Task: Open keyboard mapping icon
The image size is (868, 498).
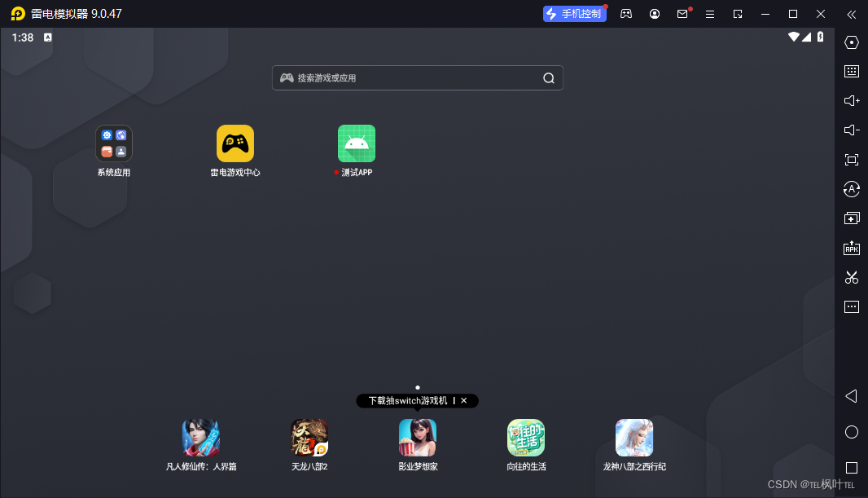Action: 852,72
